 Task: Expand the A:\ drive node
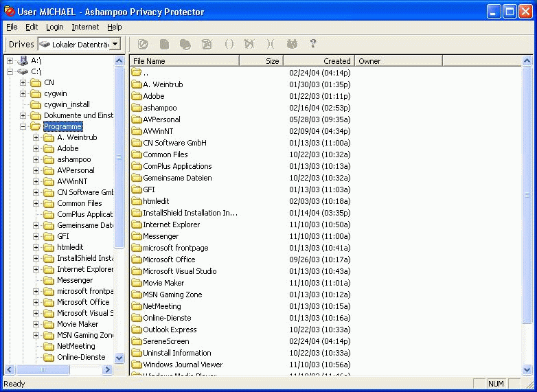point(10,61)
